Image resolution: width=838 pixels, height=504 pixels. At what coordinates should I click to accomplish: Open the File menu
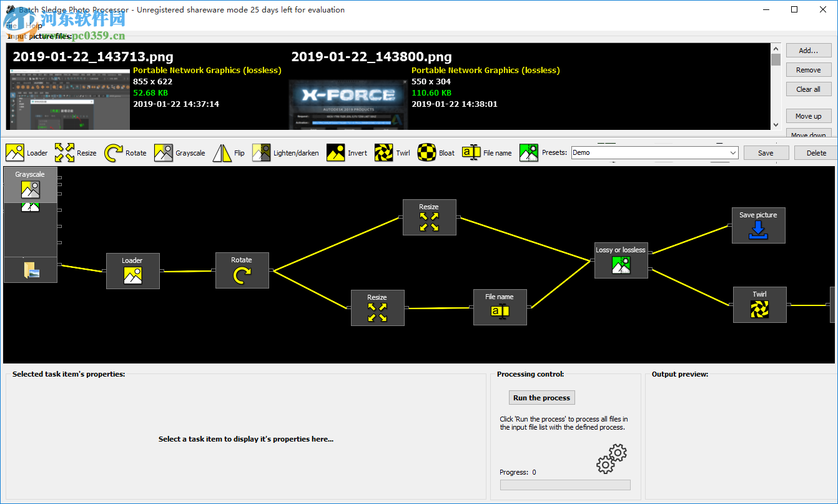[x=11, y=26]
